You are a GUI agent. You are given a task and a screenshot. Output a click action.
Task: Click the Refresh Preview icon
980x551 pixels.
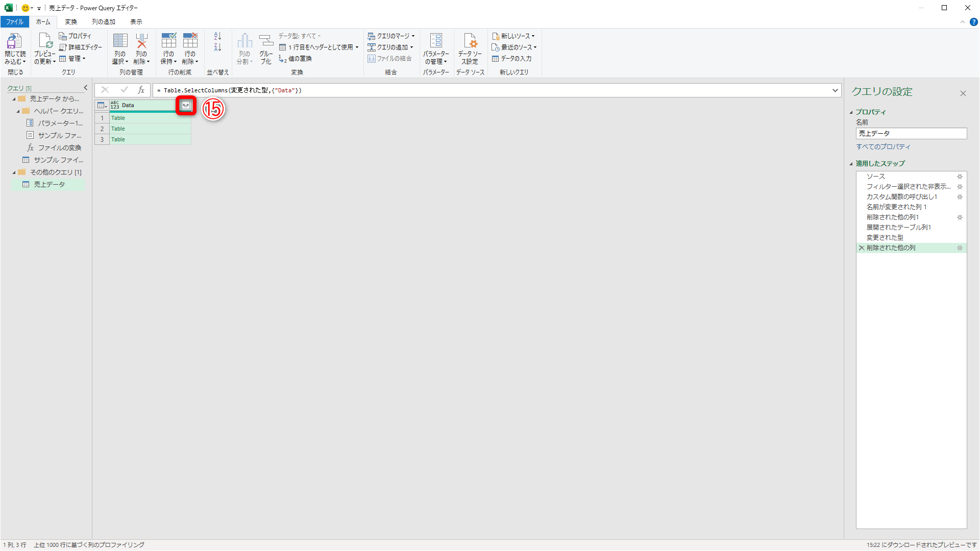pyautogui.click(x=44, y=42)
